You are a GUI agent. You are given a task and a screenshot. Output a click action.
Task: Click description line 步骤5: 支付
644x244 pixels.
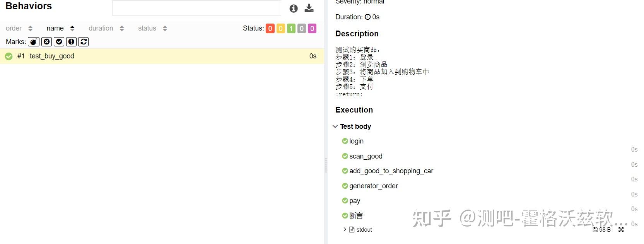(355, 87)
